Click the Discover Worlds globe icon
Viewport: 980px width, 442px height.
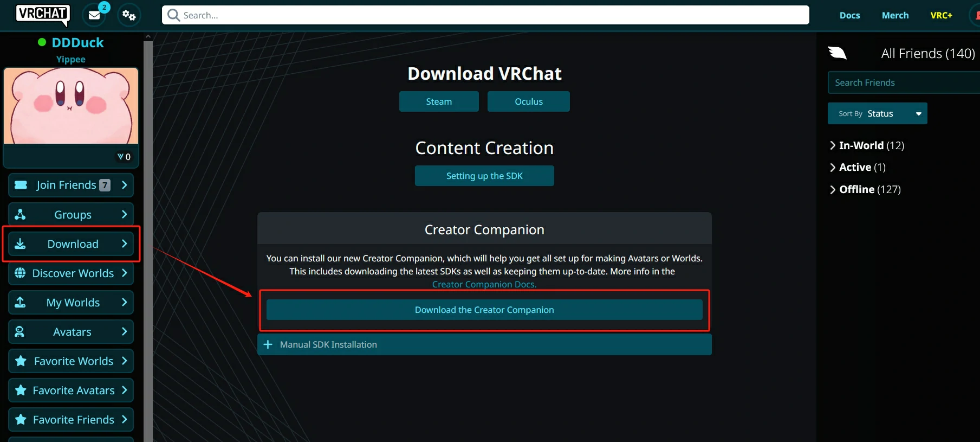20,273
